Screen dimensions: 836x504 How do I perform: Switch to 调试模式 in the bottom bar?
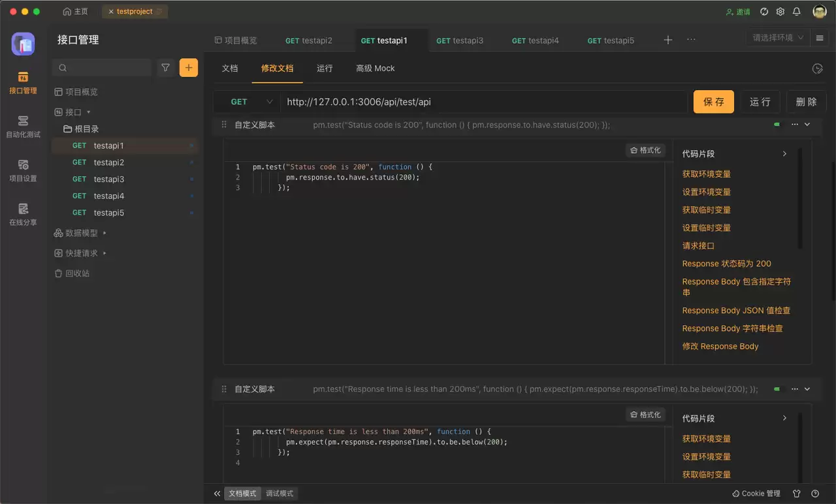point(280,494)
